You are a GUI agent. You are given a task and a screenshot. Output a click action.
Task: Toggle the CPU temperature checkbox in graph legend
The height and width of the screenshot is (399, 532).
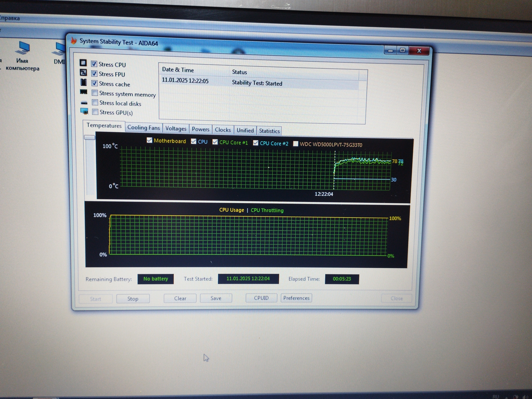[193, 141]
